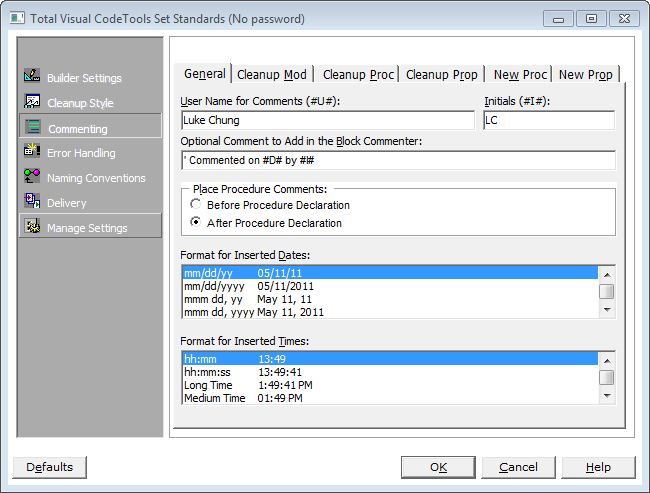The width and height of the screenshot is (650, 493).
Task: Select After Procedure Declaration radio button
Action: tap(195, 222)
